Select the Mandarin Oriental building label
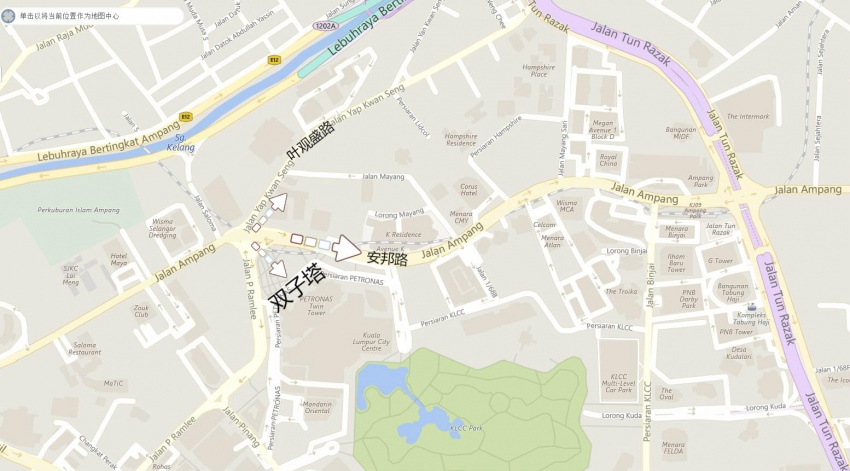 (317, 408)
